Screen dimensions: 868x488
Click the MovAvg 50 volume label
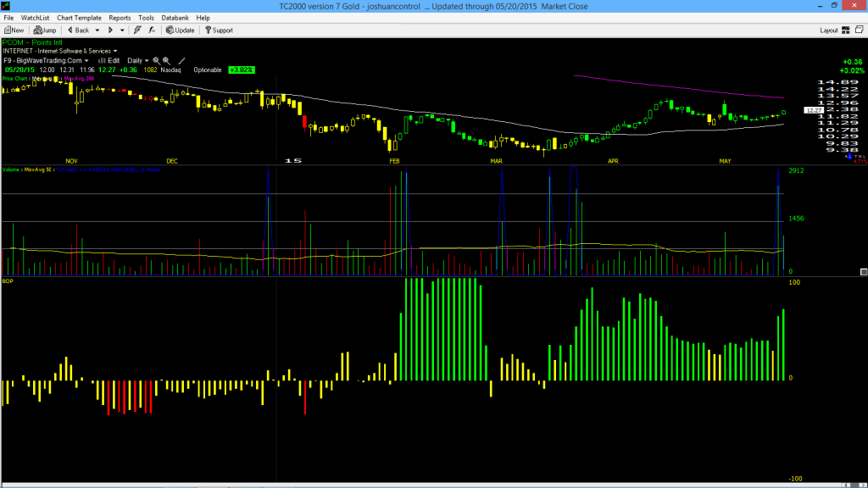pos(37,169)
